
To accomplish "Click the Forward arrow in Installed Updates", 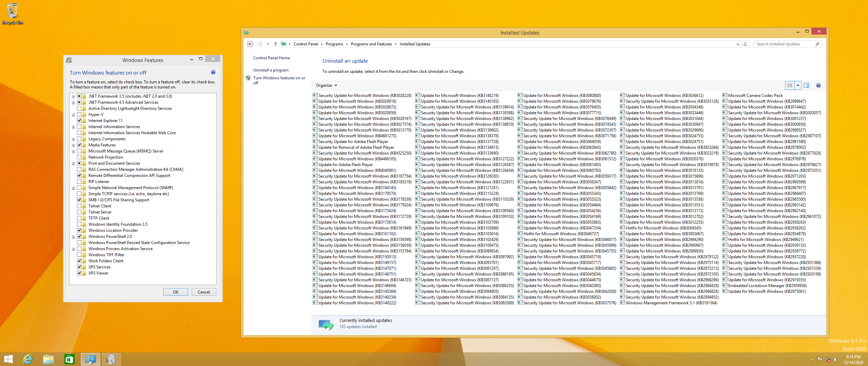I will pos(260,44).
